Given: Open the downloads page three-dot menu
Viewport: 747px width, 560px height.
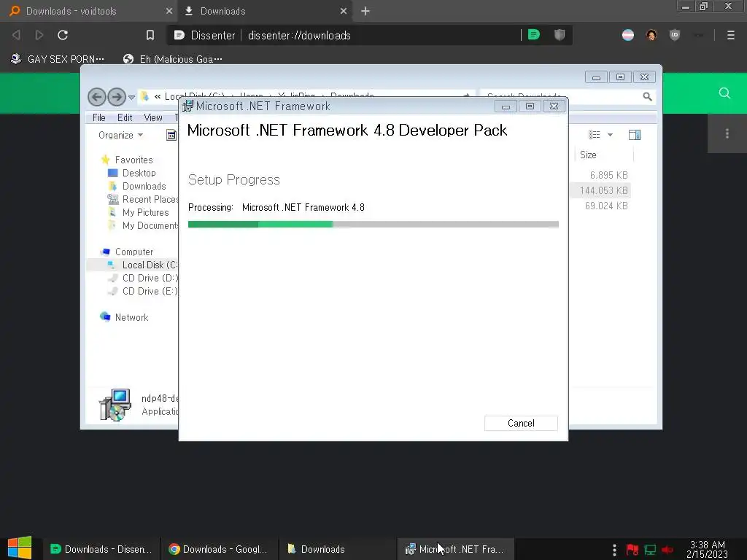Looking at the screenshot, I should (x=727, y=133).
